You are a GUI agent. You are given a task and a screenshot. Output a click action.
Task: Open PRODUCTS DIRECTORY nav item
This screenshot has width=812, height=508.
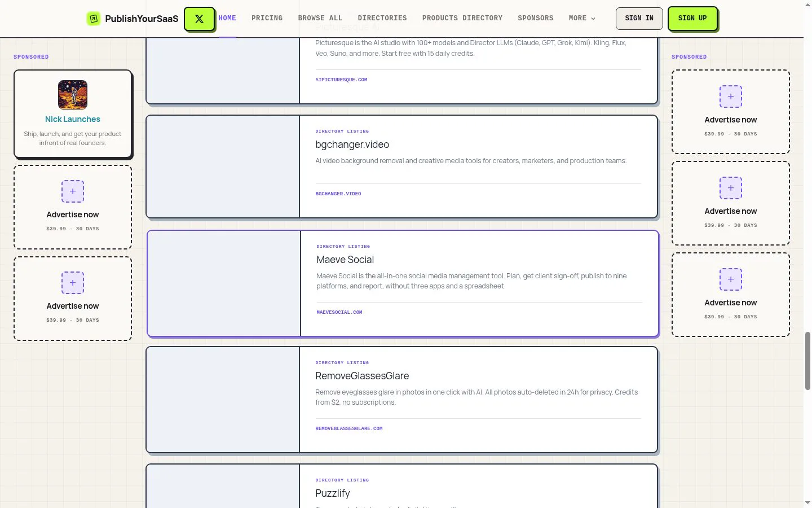[x=462, y=18]
